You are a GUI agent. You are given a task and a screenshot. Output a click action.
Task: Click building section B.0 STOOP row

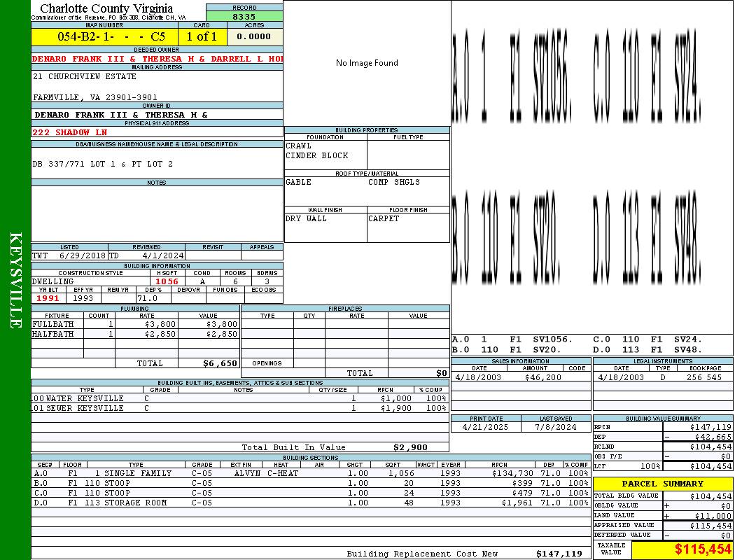click(311, 483)
